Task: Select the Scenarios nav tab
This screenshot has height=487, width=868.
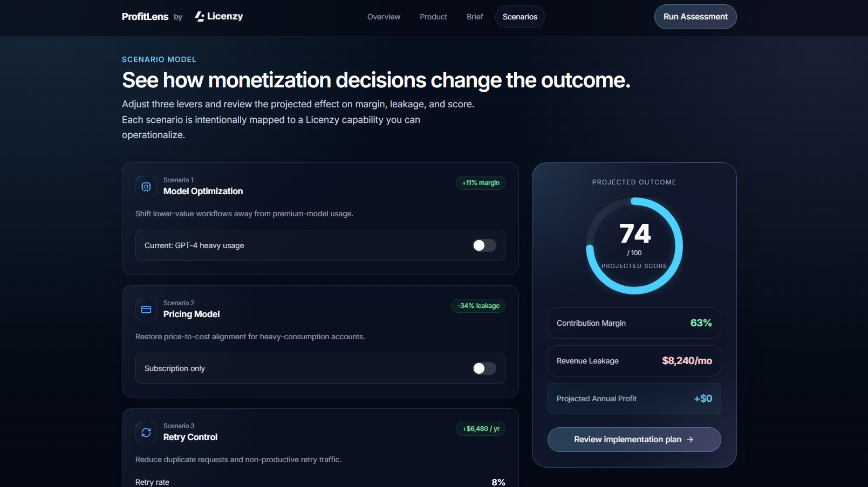Action: (520, 17)
